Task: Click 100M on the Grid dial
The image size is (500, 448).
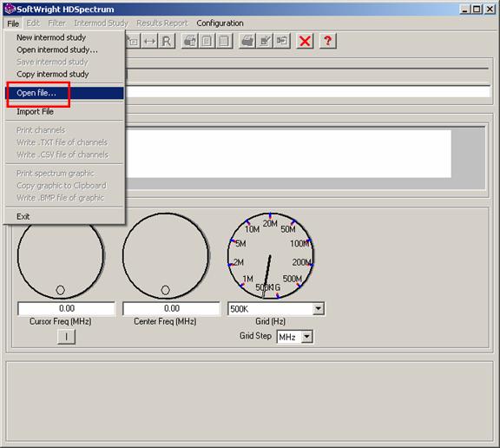Action: pos(299,244)
